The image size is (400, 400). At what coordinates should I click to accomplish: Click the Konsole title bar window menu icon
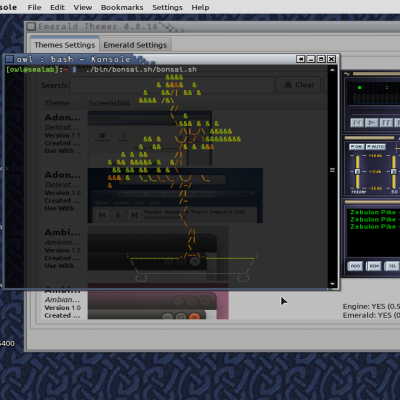pyautogui.click(x=9, y=59)
